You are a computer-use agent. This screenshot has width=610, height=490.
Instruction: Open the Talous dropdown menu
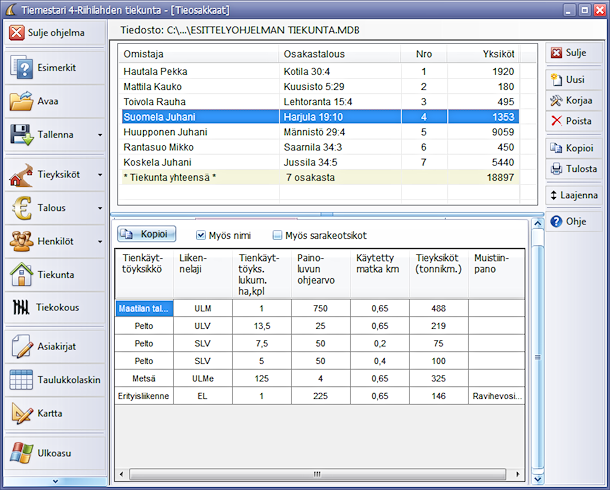tap(99, 208)
